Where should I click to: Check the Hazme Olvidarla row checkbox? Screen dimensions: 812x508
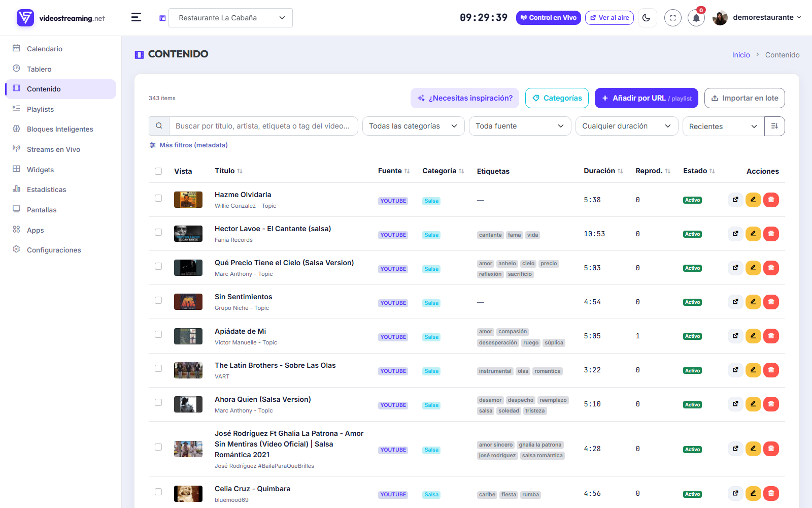click(158, 198)
